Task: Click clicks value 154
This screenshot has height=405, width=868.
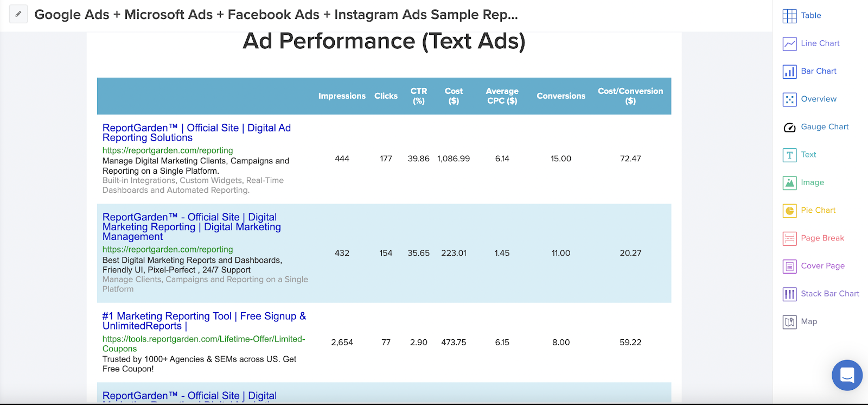Action: [386, 254]
